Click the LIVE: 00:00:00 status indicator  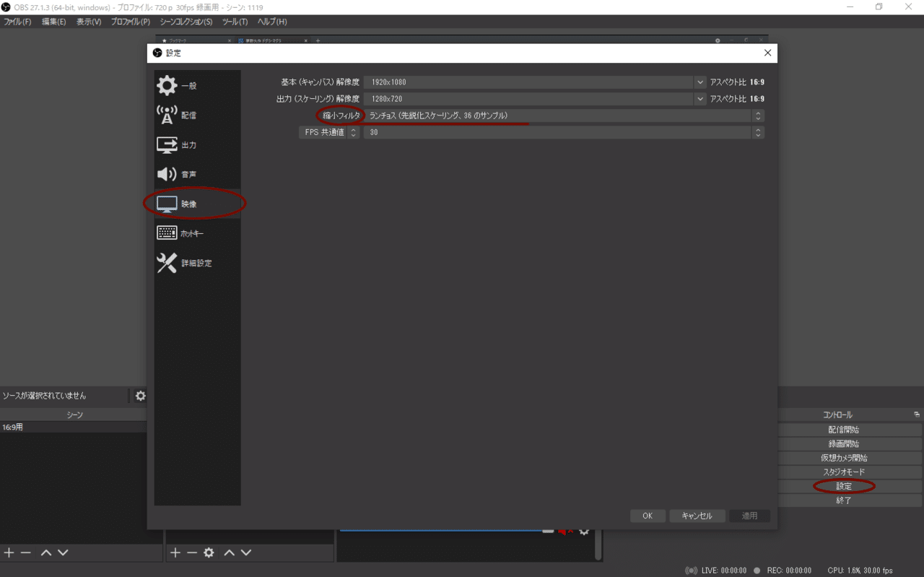tap(715, 571)
